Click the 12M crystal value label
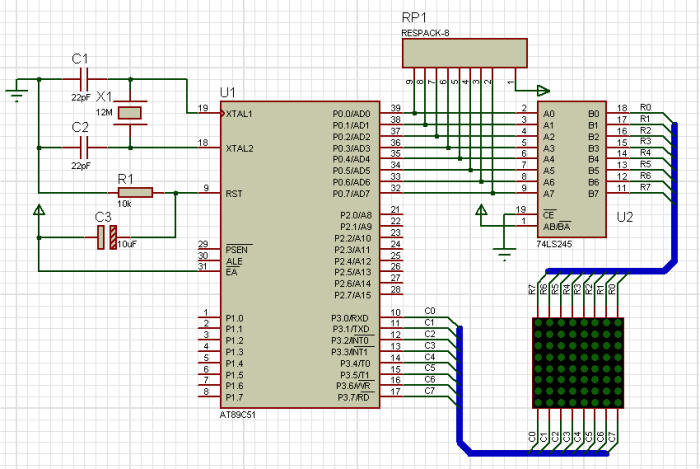Image resolution: width=700 pixels, height=469 pixels. [x=104, y=112]
